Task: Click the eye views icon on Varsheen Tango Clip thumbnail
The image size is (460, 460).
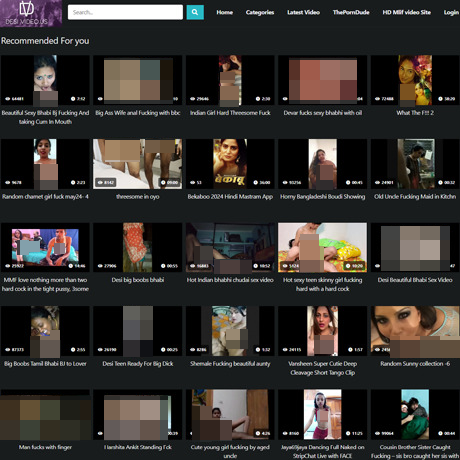Action: [285, 349]
